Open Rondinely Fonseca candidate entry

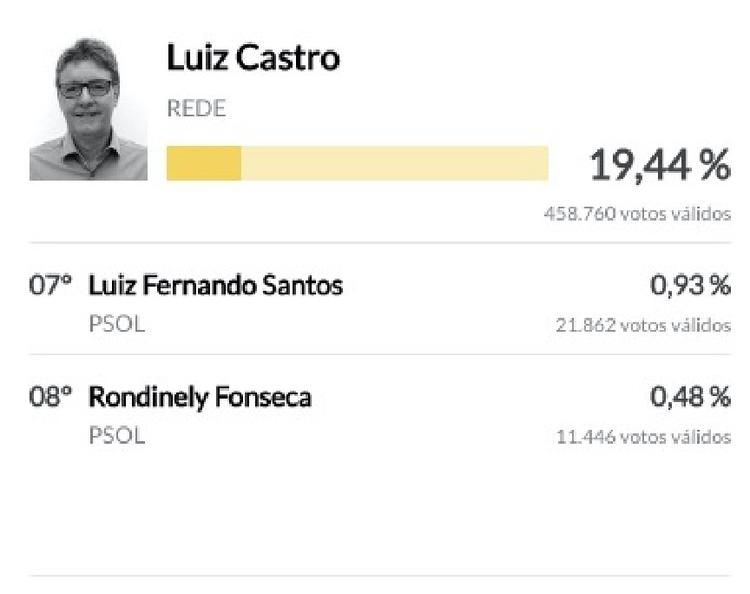(x=200, y=397)
